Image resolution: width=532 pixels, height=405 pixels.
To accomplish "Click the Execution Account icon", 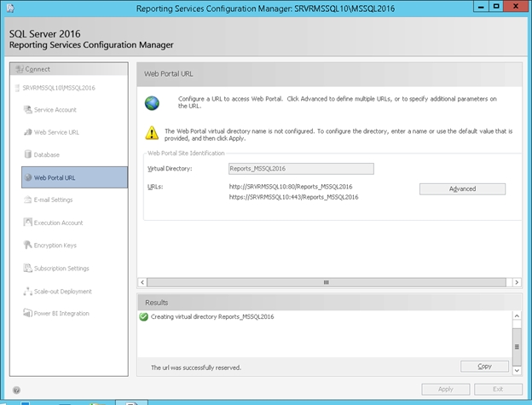I will 27,223.
